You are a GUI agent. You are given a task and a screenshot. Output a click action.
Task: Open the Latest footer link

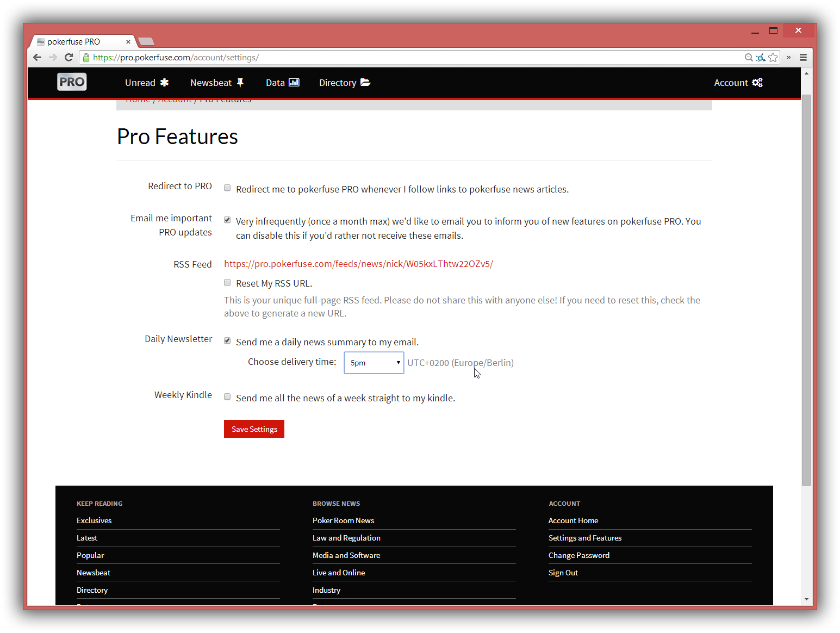pos(87,538)
